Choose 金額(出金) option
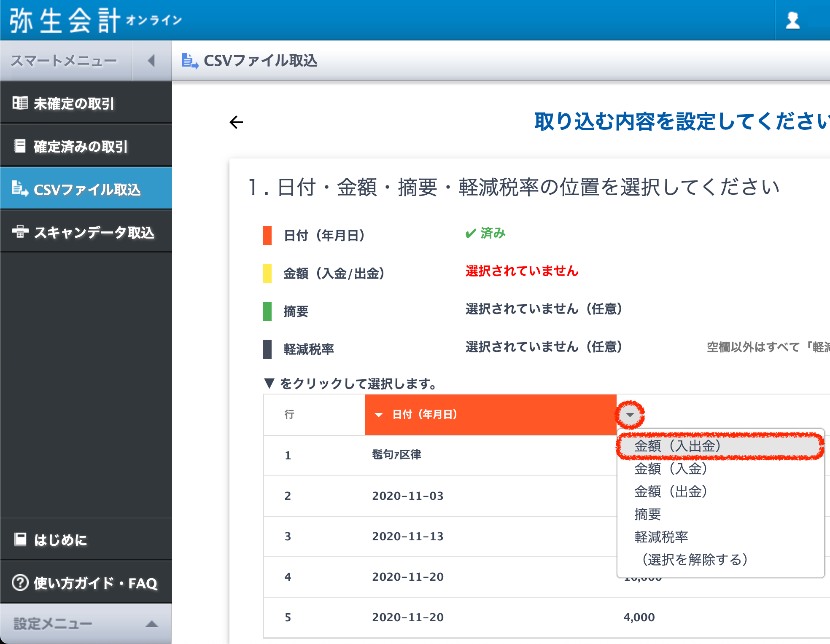The image size is (830, 644). coord(671,491)
